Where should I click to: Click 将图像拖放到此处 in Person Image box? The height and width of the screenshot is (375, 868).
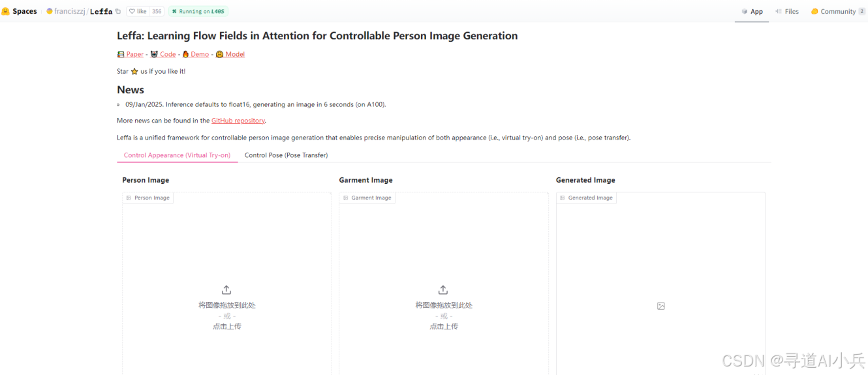(226, 305)
